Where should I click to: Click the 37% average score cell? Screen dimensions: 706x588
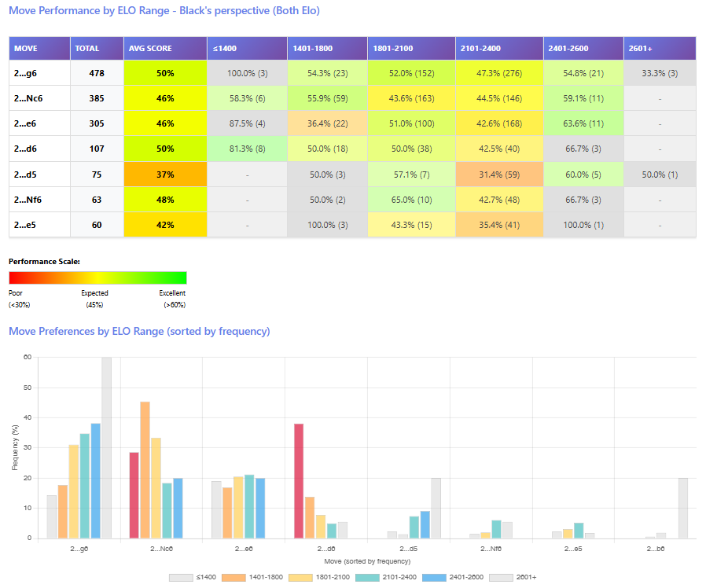click(x=165, y=175)
